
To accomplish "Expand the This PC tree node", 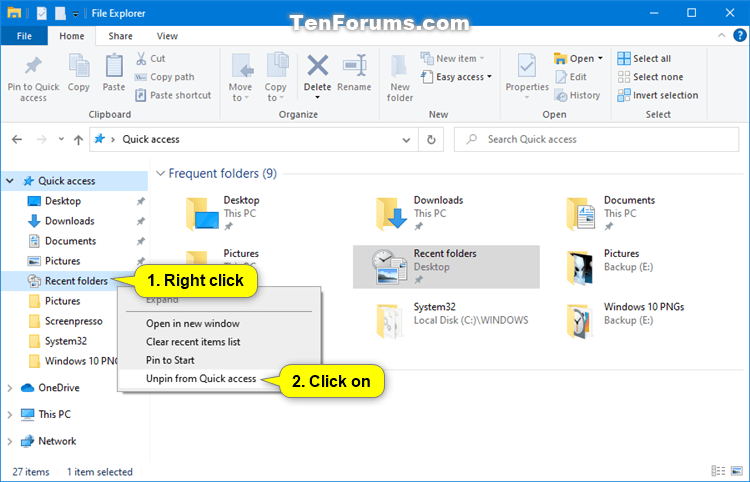I will [x=10, y=415].
